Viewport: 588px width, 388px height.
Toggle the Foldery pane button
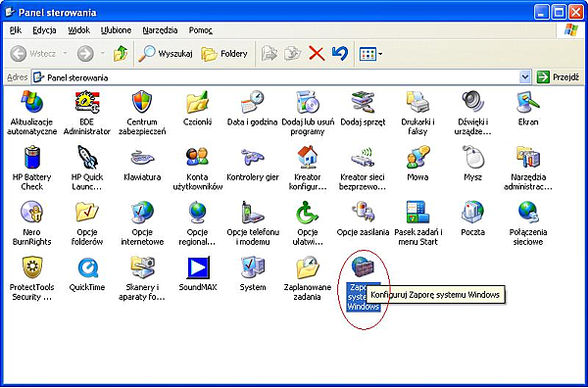point(224,54)
